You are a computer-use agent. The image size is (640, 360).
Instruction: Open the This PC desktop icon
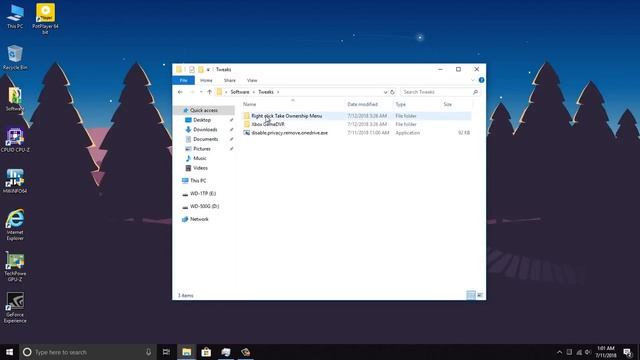click(15, 16)
